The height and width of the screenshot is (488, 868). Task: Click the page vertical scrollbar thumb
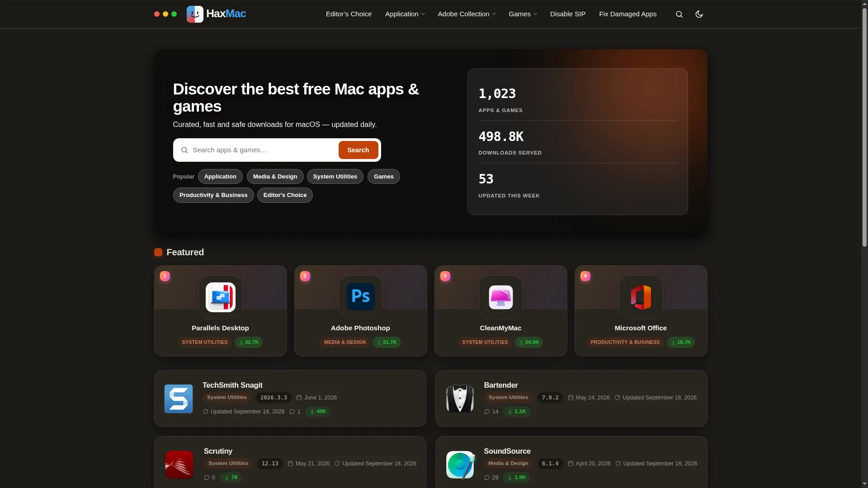click(864, 128)
